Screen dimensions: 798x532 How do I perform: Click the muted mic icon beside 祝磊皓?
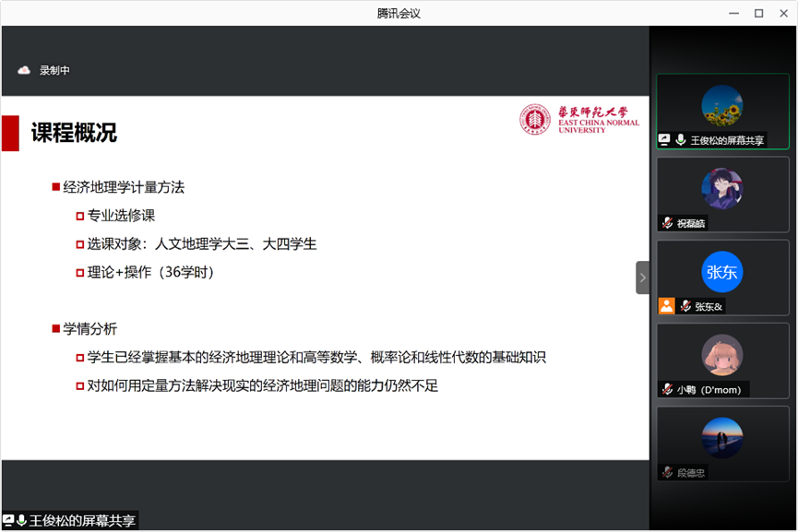point(667,223)
